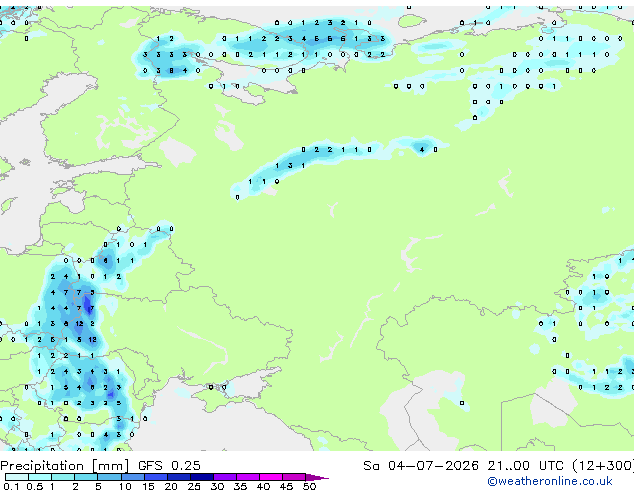Viewport: 634px width, 490px height.
Task: Select the 10–15 mm legend color box
Action: 132,477
